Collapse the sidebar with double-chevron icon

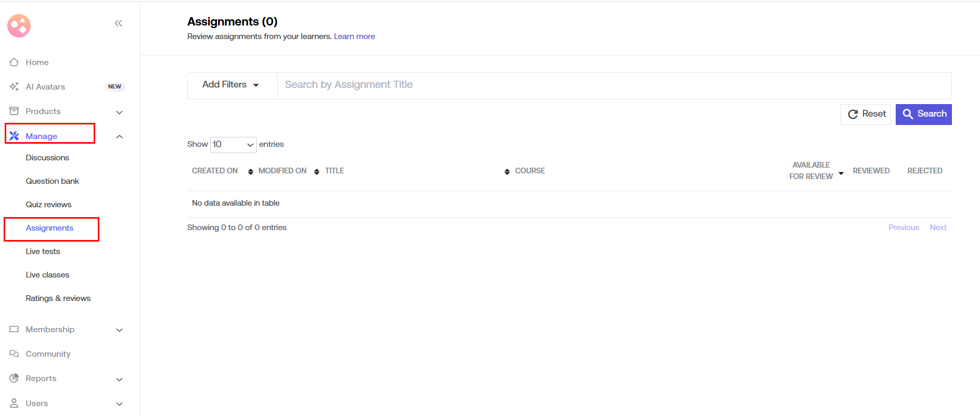point(118,23)
